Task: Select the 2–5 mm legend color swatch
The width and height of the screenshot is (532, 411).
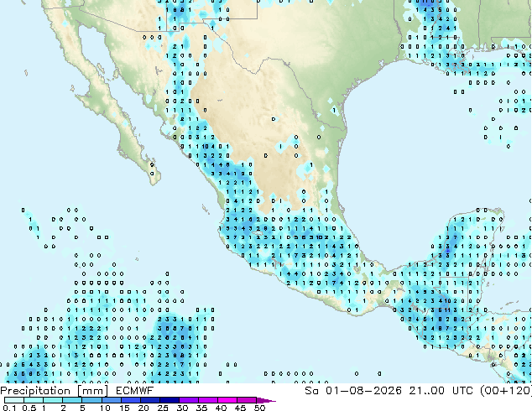Action: pos(72,400)
